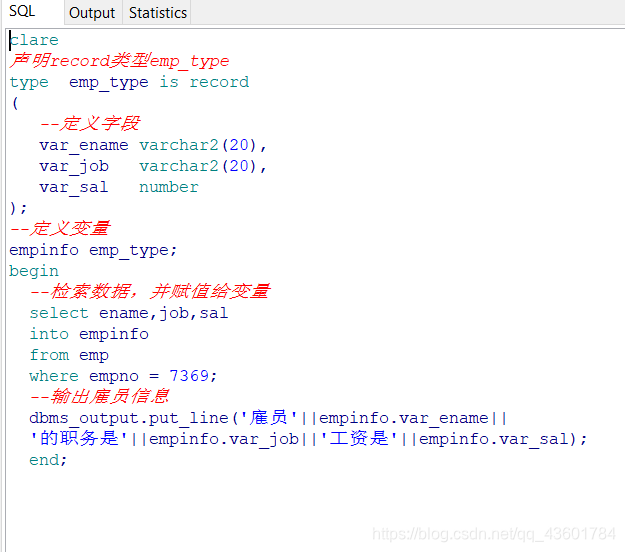
Task: Click the comment '--定义变量'
Action: point(60,229)
